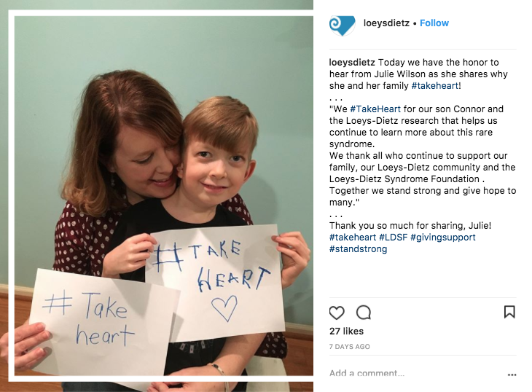The height and width of the screenshot is (392, 532).
Task: Open the #takeheart hashtag after 'her family'
Action: pyautogui.click(x=435, y=85)
